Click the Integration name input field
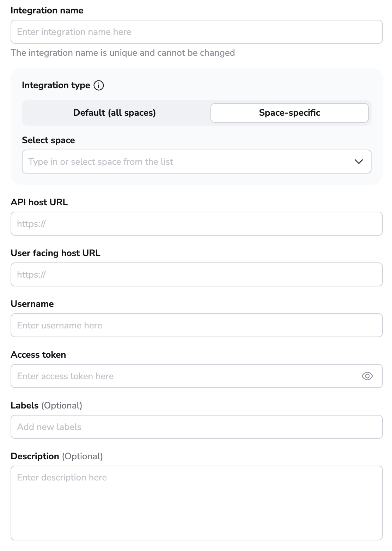The height and width of the screenshot is (551, 392). [196, 32]
